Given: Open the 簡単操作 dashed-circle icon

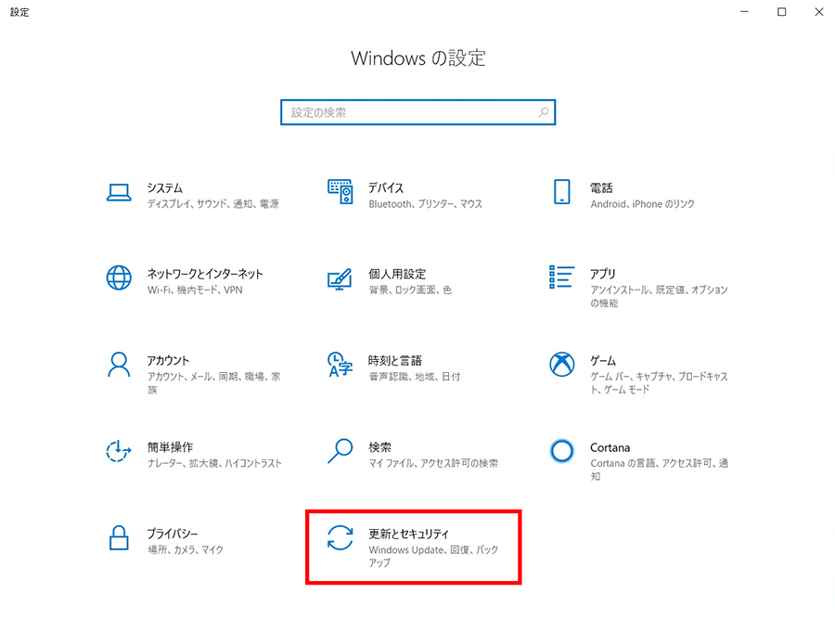Looking at the screenshot, I should click(x=118, y=451).
